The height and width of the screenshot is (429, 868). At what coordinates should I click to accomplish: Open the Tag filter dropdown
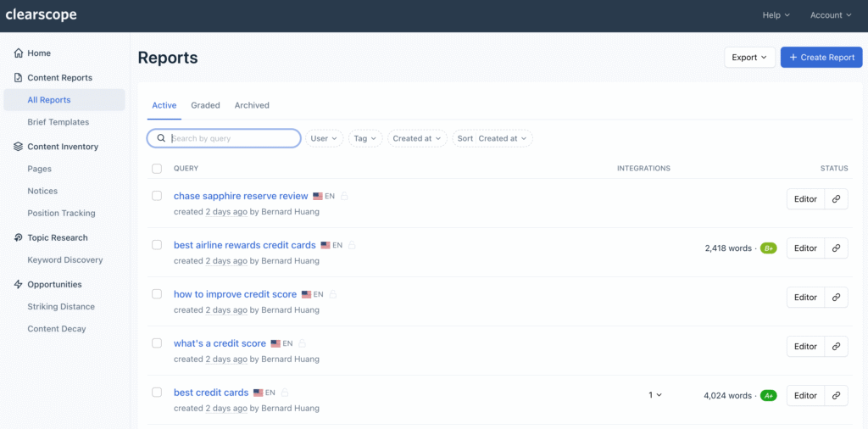pos(365,138)
